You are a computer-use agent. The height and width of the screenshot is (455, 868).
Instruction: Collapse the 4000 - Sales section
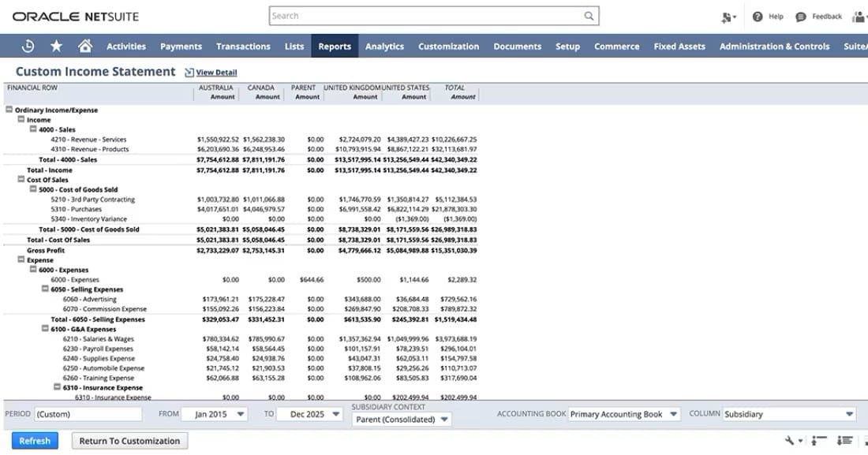33,129
